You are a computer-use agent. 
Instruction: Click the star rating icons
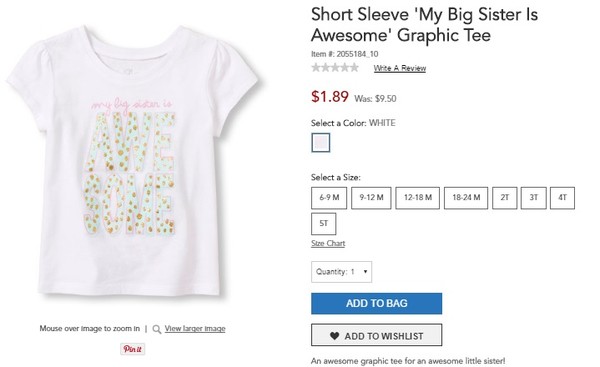pyautogui.click(x=335, y=68)
